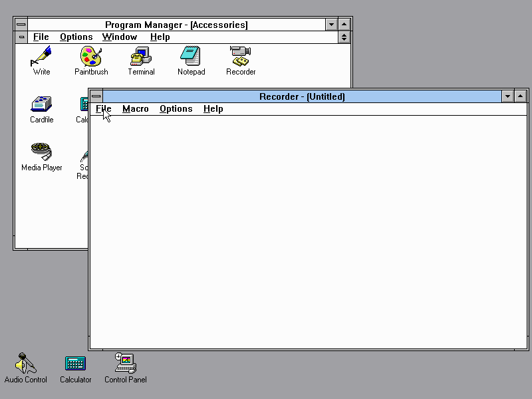This screenshot has width=532, height=399.
Task: Open Program Manager's title bar control menu box
Action: (21, 25)
